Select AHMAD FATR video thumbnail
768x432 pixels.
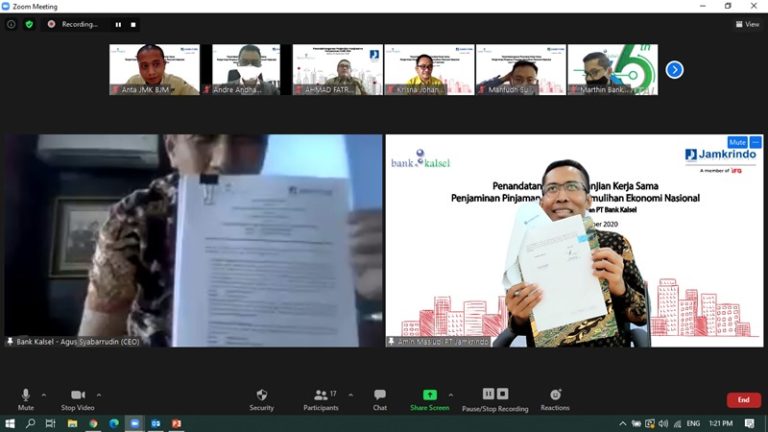[x=338, y=70]
